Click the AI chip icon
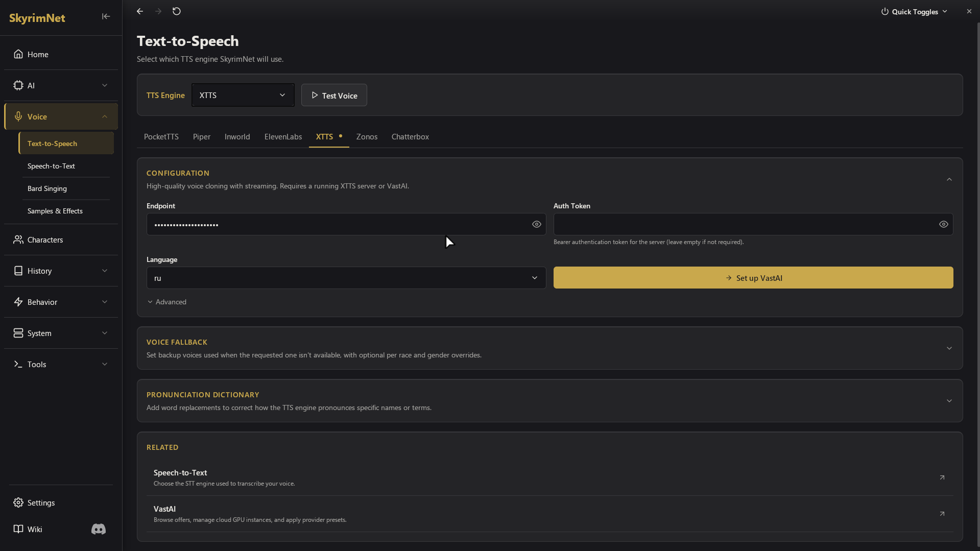The height and width of the screenshot is (551, 980). (18, 85)
